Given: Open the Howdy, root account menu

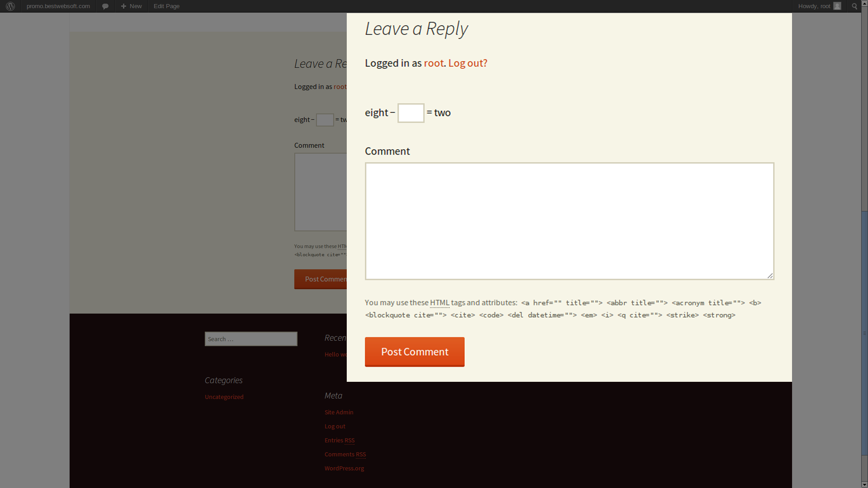Looking at the screenshot, I should click(x=819, y=6).
